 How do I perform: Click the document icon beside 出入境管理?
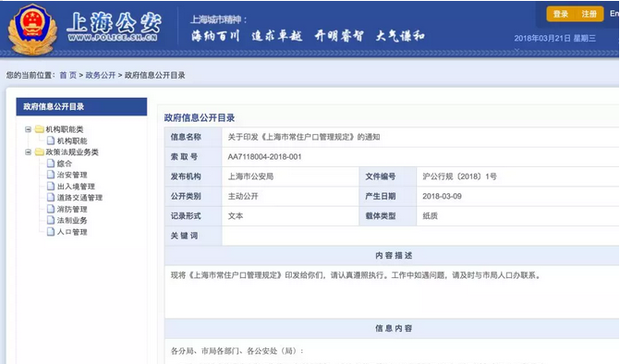51,186
